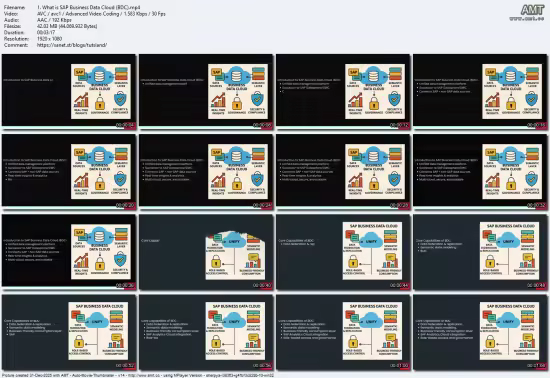Select the thumbnail stamped 00:00:44
The width and height of the screenshot is (550, 378).
tap(343, 252)
